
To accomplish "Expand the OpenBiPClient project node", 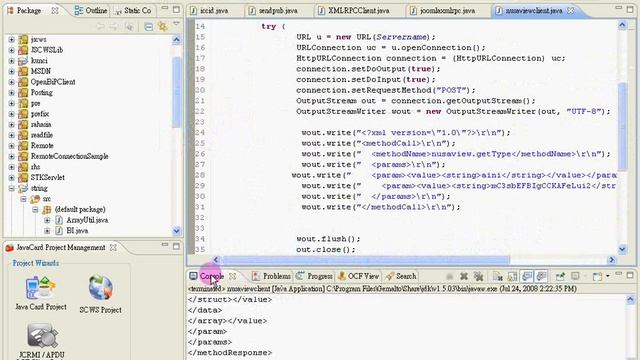I will 11,82.
